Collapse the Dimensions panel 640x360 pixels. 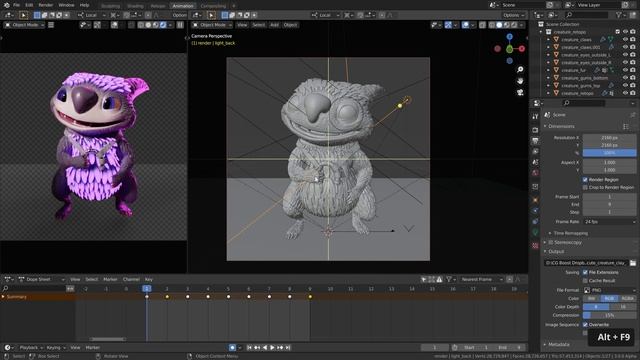pyautogui.click(x=560, y=127)
